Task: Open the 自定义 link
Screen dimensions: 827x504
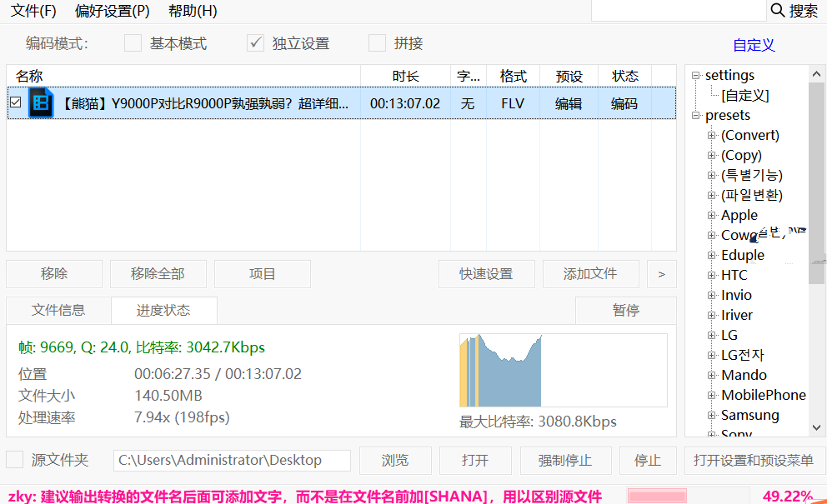Action: pos(754,45)
